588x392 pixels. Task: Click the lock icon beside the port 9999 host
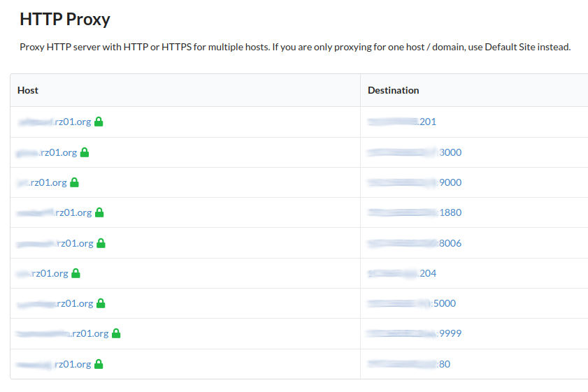click(116, 333)
